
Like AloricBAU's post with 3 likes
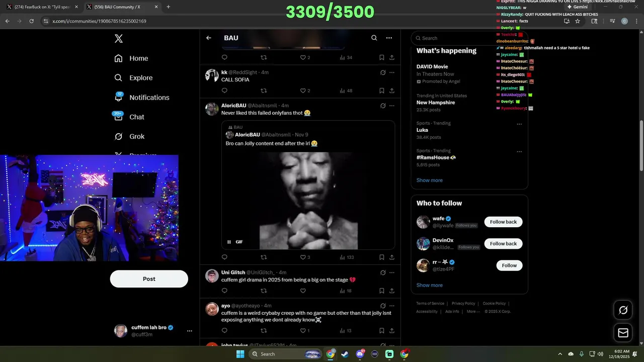click(x=304, y=257)
